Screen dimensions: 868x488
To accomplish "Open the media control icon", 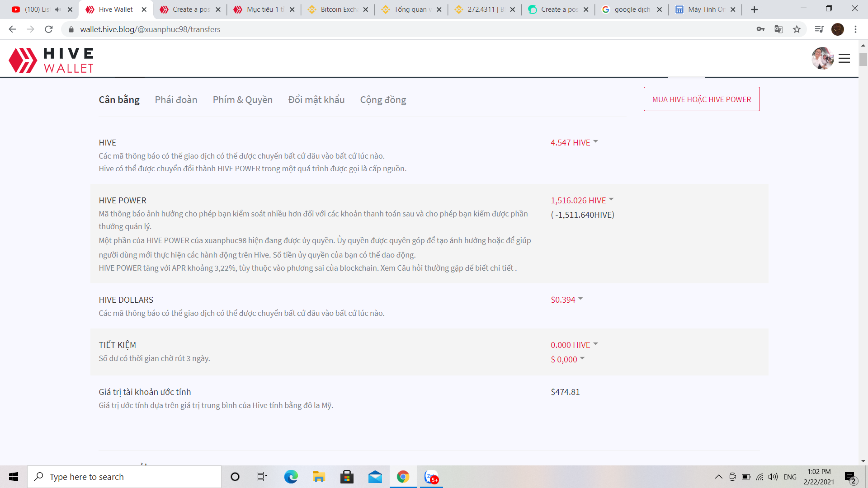I will tap(819, 29).
